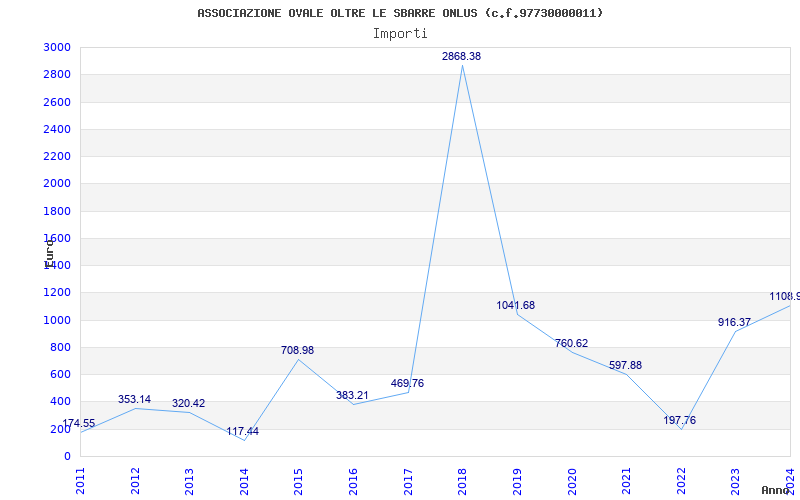Click the Anno axis label
The height and width of the screenshot is (500, 800).
pyautogui.click(x=774, y=490)
